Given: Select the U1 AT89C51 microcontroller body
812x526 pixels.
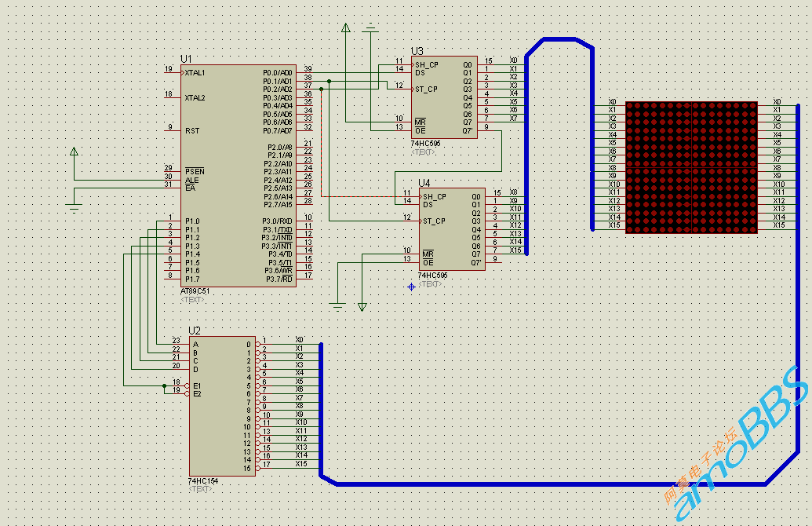Looking at the screenshot, I should point(239,176).
